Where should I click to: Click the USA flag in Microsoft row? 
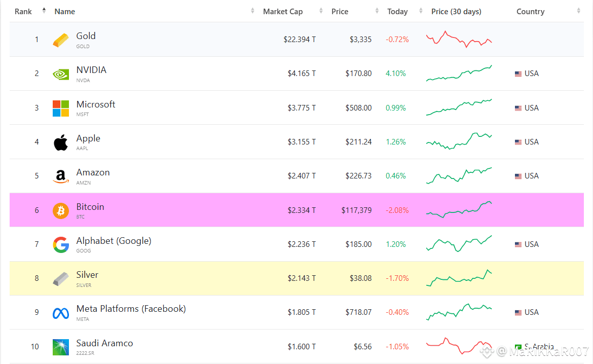(x=518, y=108)
